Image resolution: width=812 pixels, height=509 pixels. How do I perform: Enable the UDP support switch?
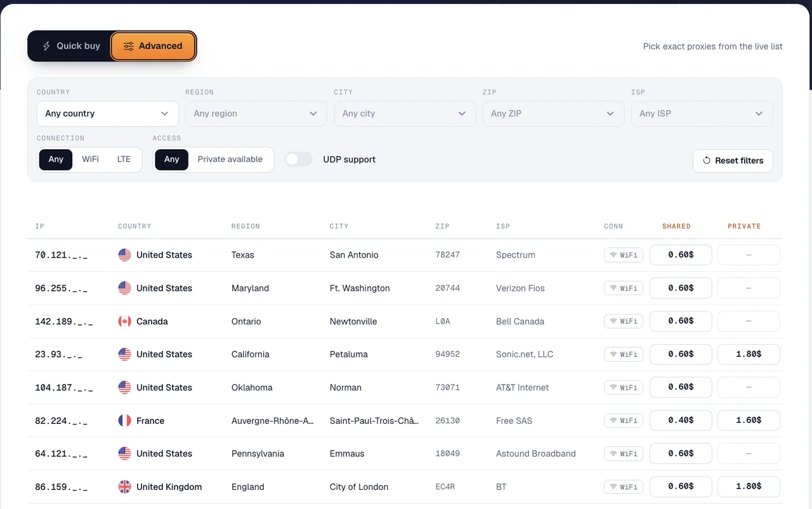299,159
